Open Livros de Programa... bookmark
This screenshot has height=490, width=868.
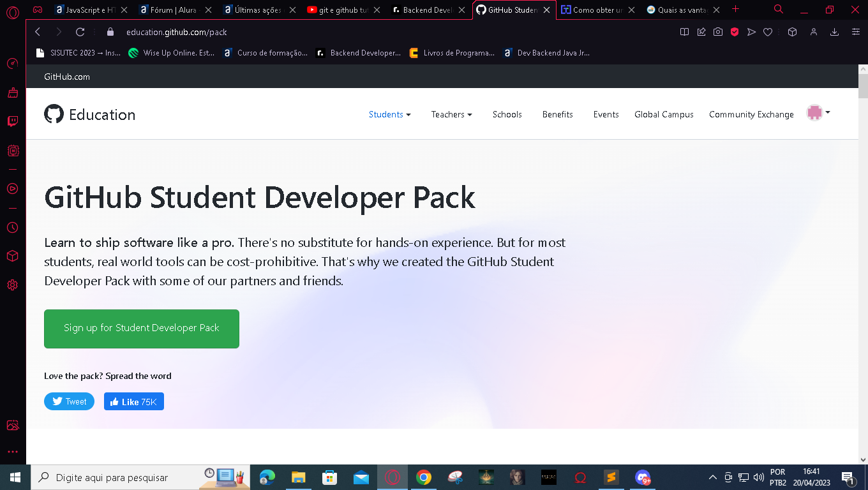click(x=452, y=53)
